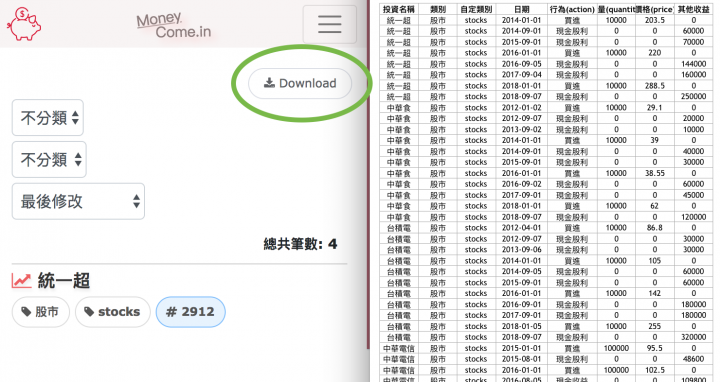Click the price cell 39
Screen dimensions: 720x382
point(654,140)
